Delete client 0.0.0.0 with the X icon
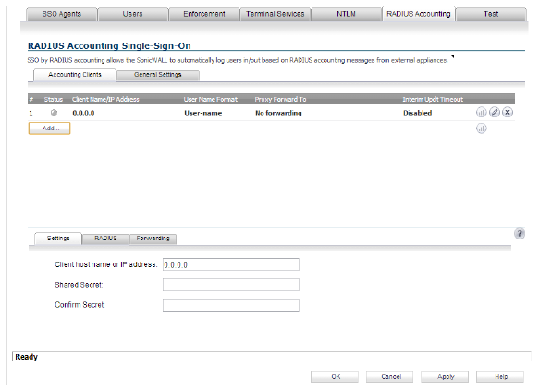Viewport: 539px width, 392px height. pos(508,113)
